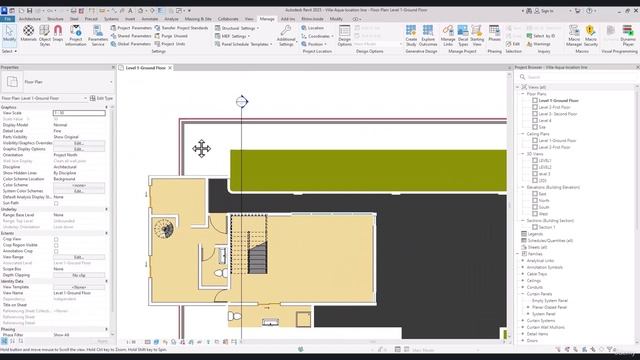Edit Graphic Display Options
This screenshot has height=360, width=640.
[x=79, y=149]
